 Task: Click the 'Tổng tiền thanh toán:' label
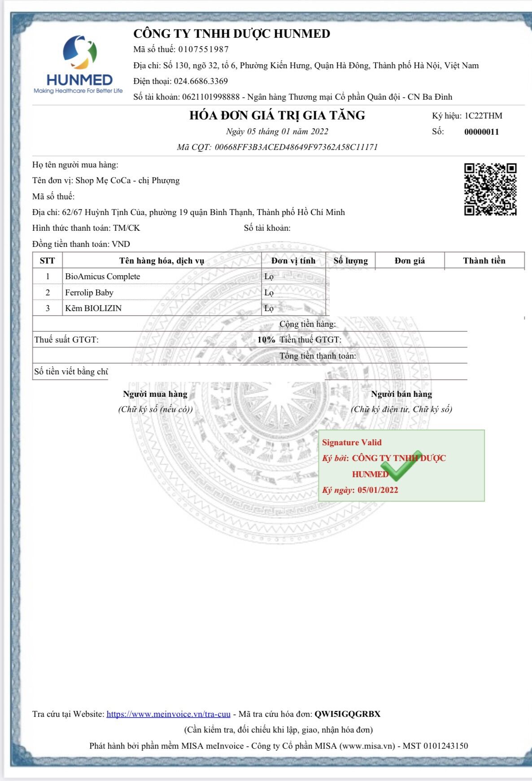(x=318, y=356)
